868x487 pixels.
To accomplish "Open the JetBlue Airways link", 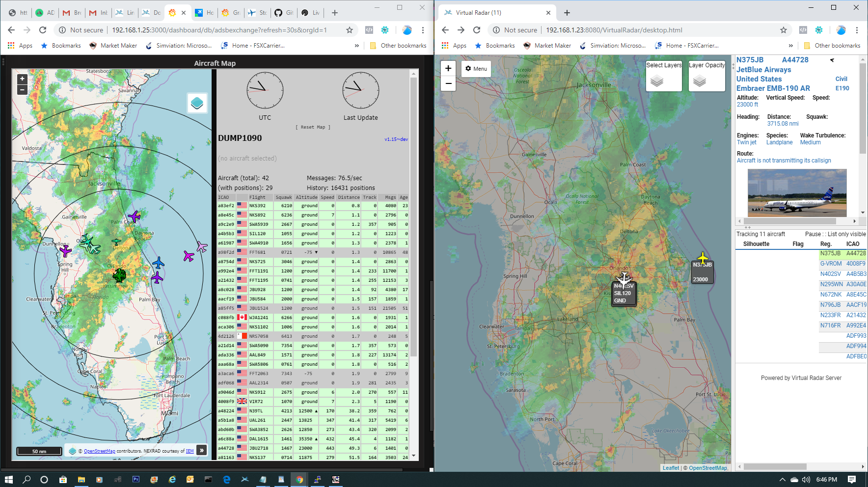I will click(x=763, y=70).
